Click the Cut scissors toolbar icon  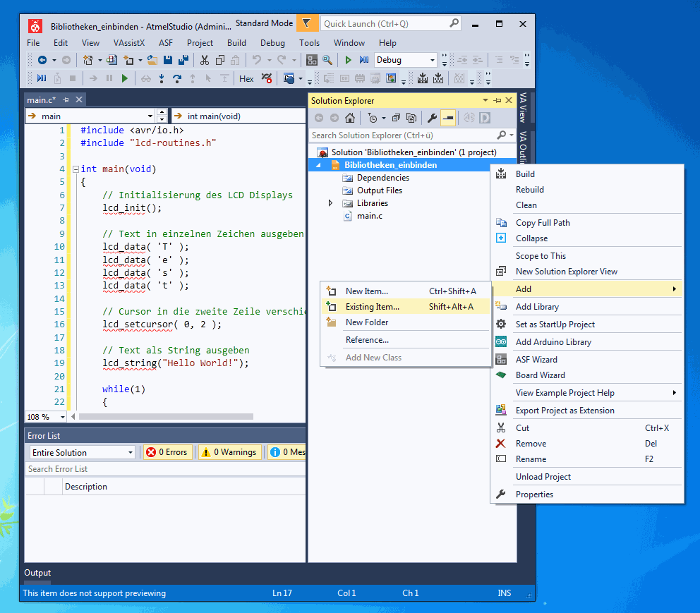pos(205,61)
